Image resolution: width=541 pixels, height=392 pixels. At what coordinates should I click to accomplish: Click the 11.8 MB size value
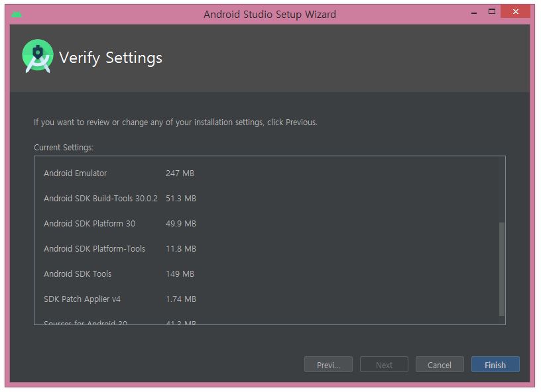coord(181,248)
